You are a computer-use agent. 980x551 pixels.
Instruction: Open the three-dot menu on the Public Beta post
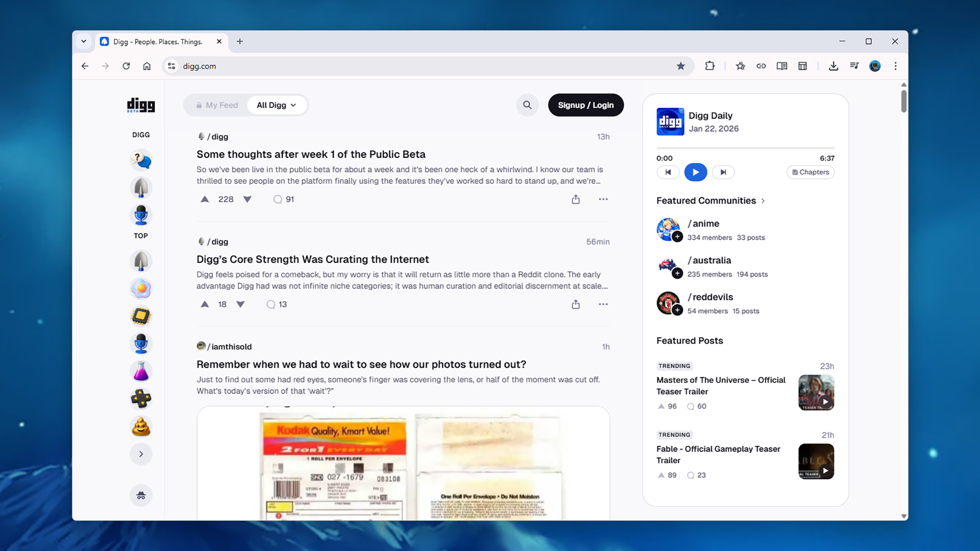pos(603,199)
